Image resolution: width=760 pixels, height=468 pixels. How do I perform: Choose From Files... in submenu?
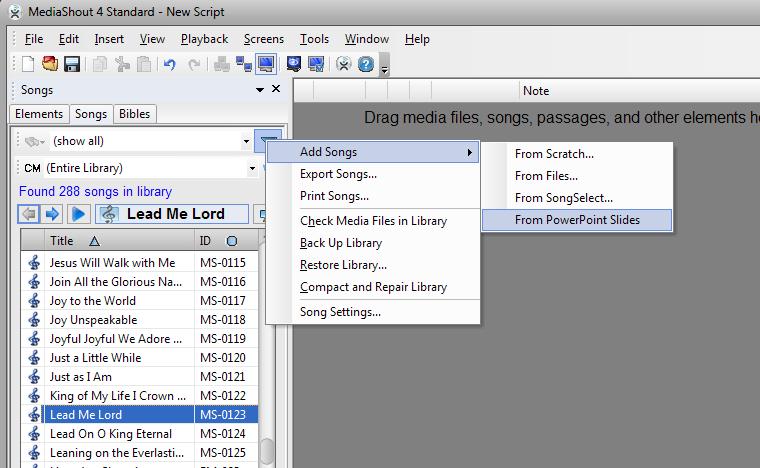pyautogui.click(x=577, y=176)
